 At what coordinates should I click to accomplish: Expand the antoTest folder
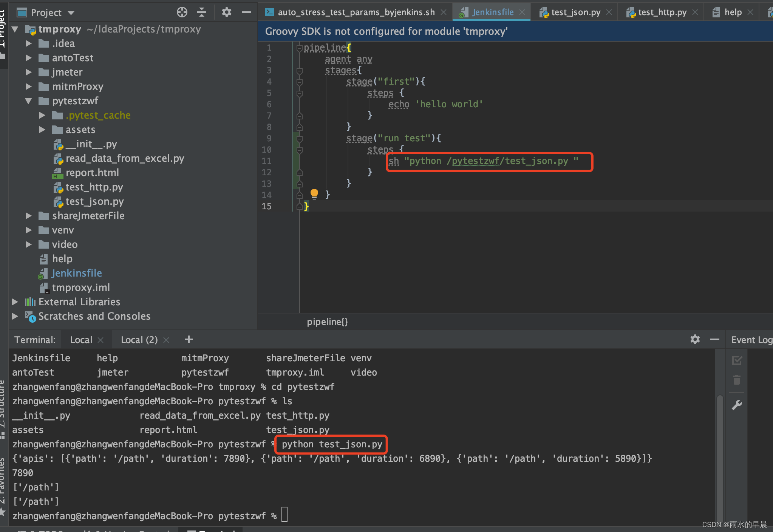click(x=28, y=58)
